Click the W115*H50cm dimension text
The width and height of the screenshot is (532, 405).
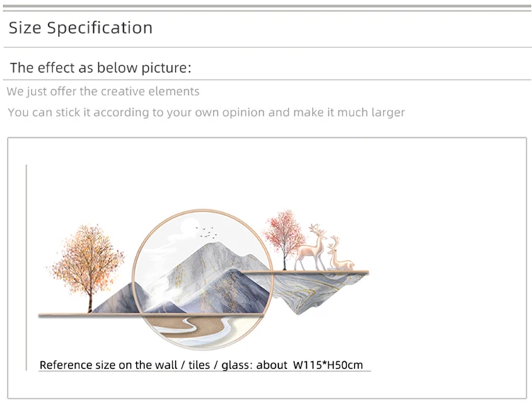[328, 365]
